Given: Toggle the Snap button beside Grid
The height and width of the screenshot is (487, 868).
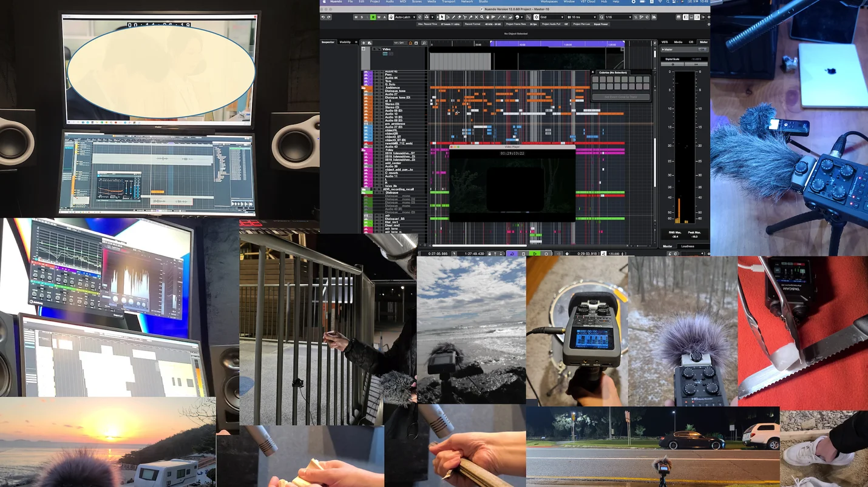Looking at the screenshot, I should [x=537, y=17].
